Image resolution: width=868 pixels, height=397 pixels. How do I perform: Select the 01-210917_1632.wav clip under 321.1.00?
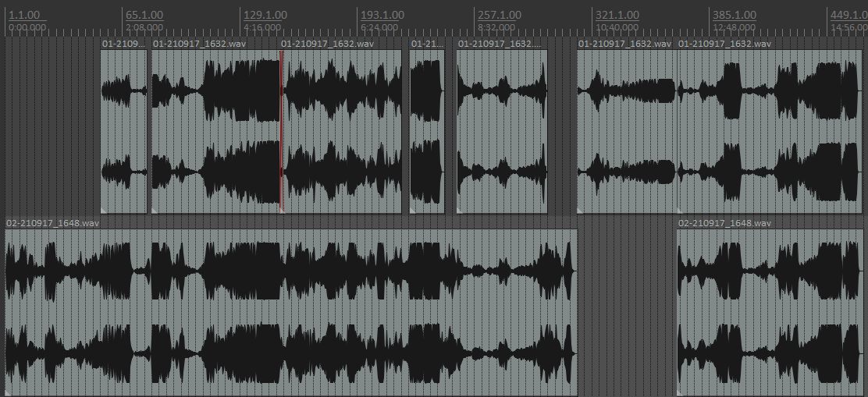[x=627, y=131]
